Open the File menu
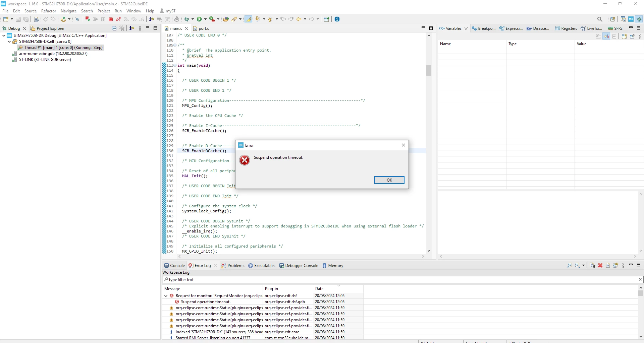Image resolution: width=644 pixels, height=343 pixels. (5, 11)
